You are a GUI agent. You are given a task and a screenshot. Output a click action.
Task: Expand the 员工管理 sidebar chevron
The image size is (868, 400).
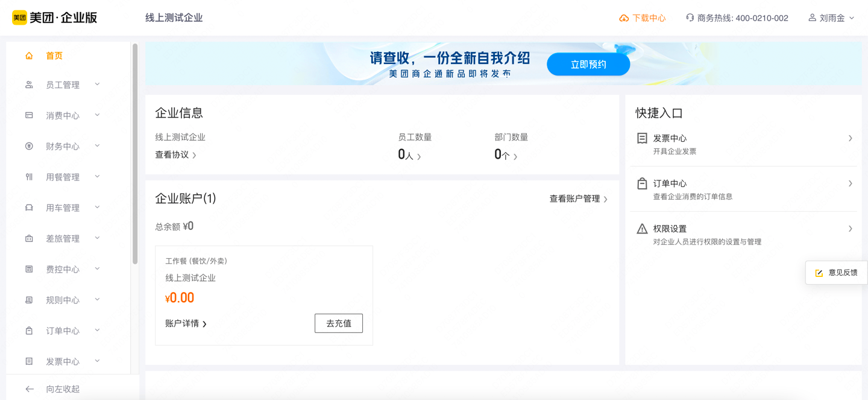pyautogui.click(x=97, y=84)
